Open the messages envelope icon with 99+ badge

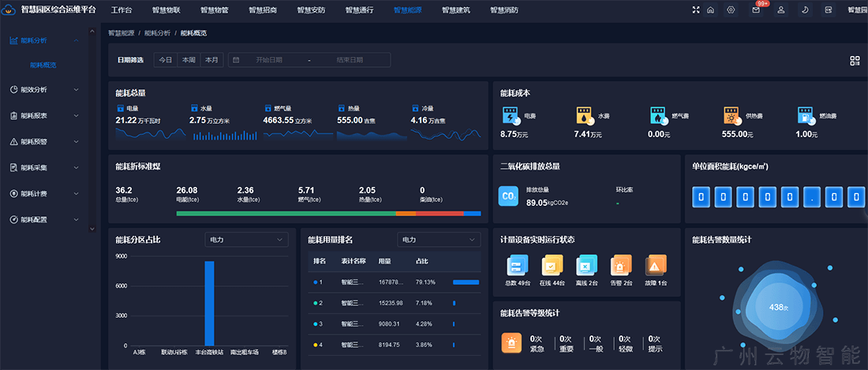756,10
